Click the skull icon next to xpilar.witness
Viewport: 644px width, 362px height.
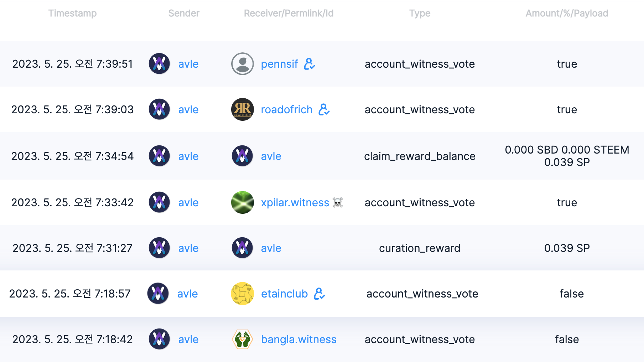(x=337, y=203)
